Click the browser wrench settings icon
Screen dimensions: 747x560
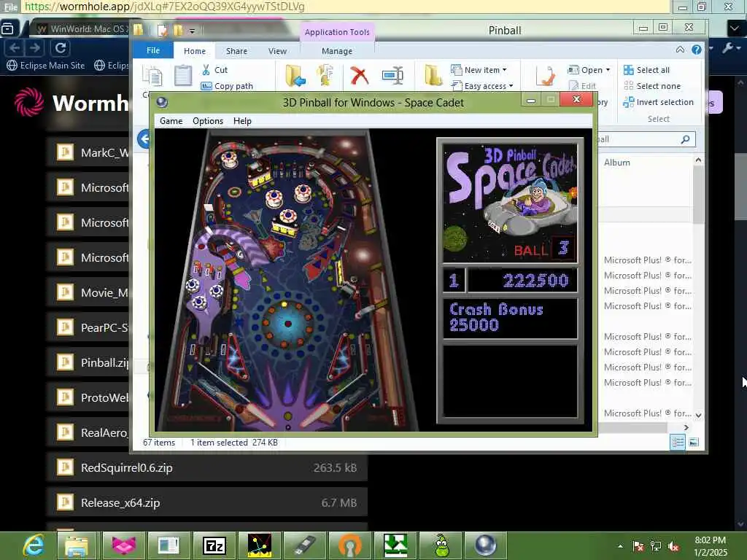(728, 47)
